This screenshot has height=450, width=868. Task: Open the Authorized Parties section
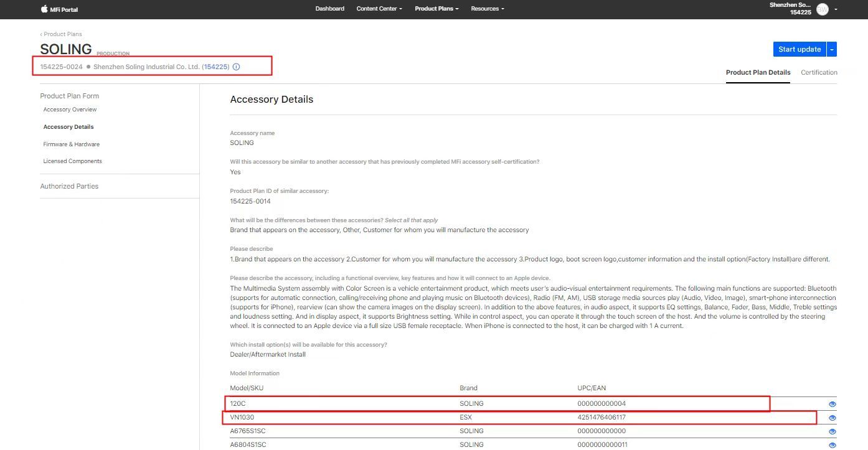tap(69, 186)
